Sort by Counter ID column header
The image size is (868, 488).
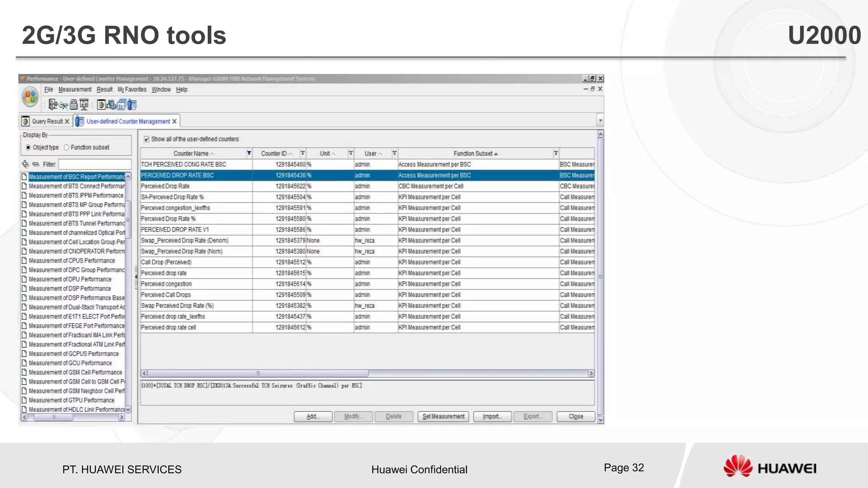coord(276,153)
